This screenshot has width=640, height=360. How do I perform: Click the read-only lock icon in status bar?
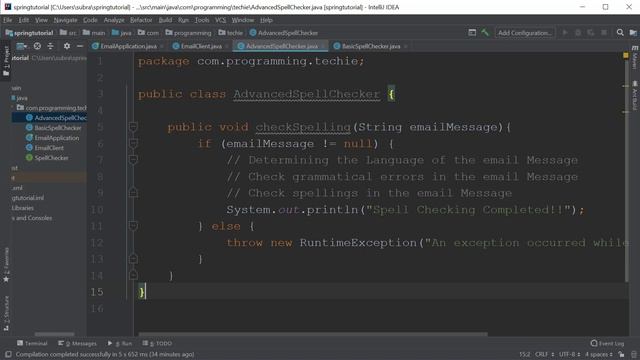[621, 354]
